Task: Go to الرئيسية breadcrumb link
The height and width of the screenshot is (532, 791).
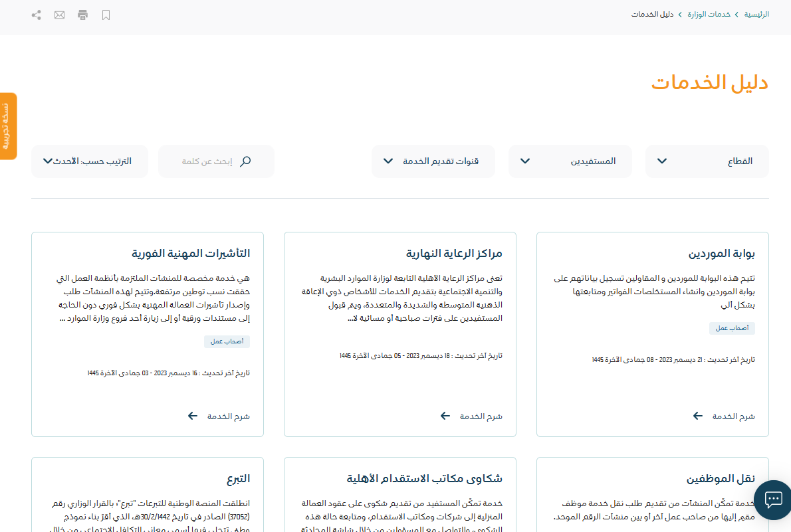Action: click(x=756, y=14)
